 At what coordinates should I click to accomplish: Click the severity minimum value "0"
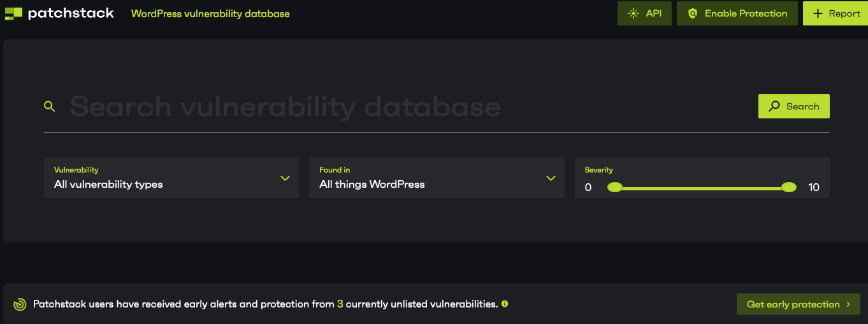(588, 187)
